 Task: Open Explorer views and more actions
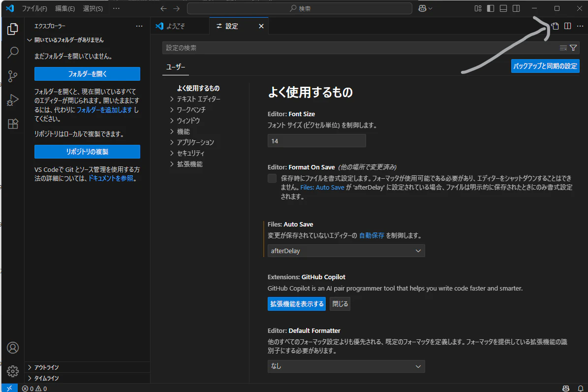(139, 26)
